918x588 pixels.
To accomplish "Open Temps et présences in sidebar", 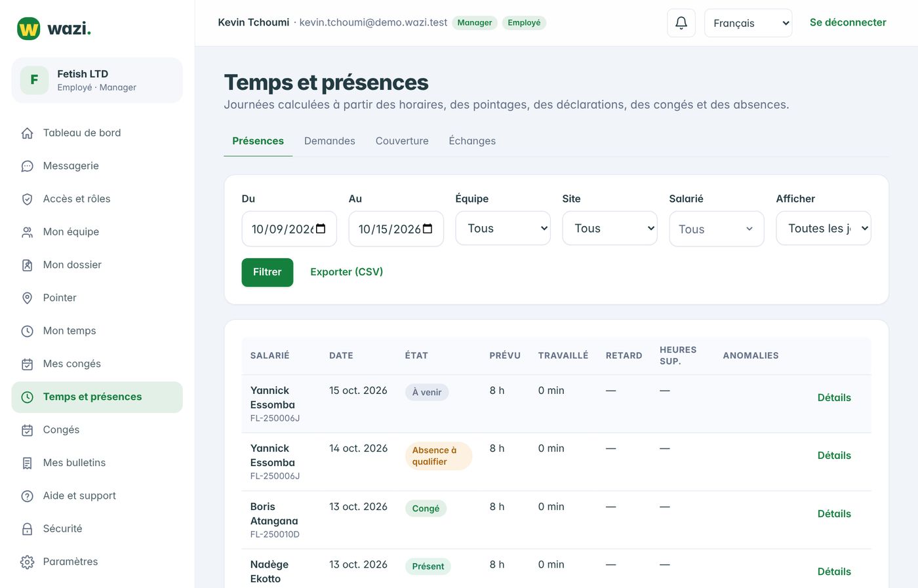I will click(97, 397).
